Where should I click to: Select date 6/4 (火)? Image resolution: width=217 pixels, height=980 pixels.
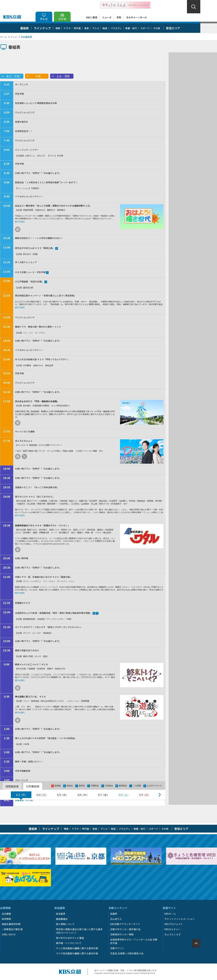(x=41, y=795)
